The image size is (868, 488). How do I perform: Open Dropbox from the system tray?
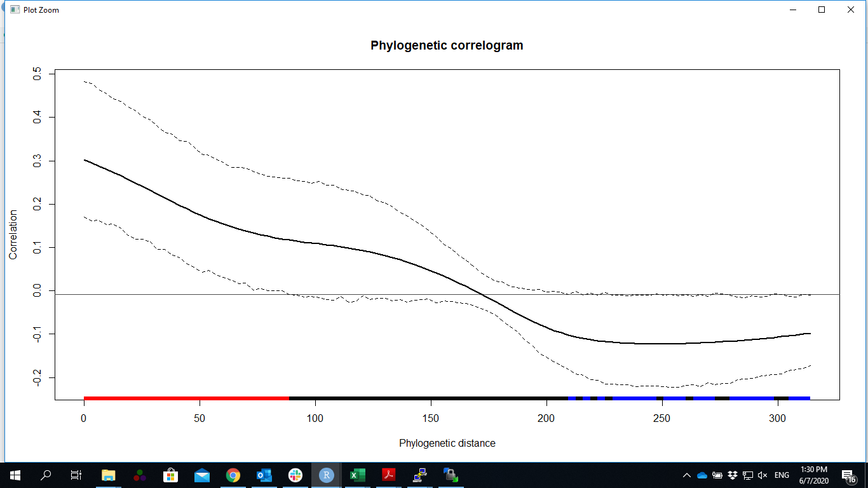click(x=733, y=475)
